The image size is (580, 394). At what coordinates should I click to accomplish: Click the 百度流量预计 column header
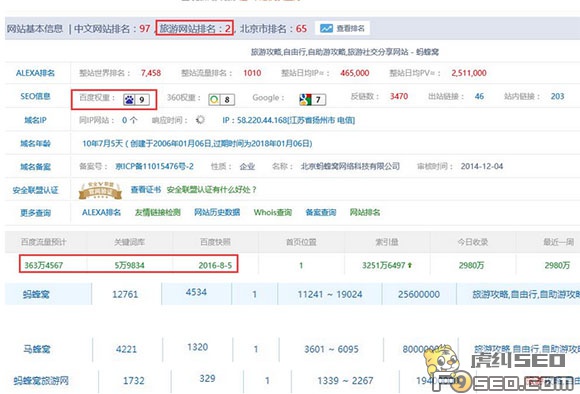(x=44, y=242)
